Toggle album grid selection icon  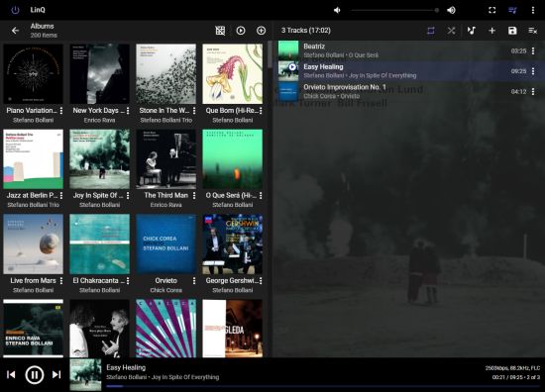(x=220, y=31)
